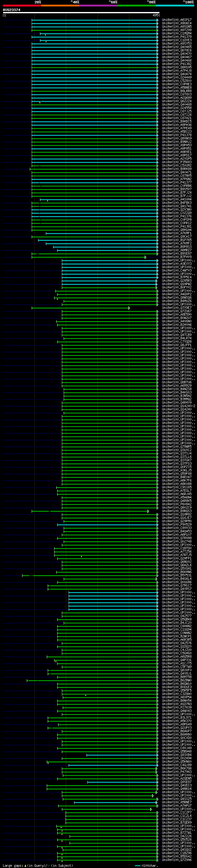The image size is (197, 868).
Task: Select hit UniRef100_A8K7F6
Action: pyautogui.click(x=177, y=480)
